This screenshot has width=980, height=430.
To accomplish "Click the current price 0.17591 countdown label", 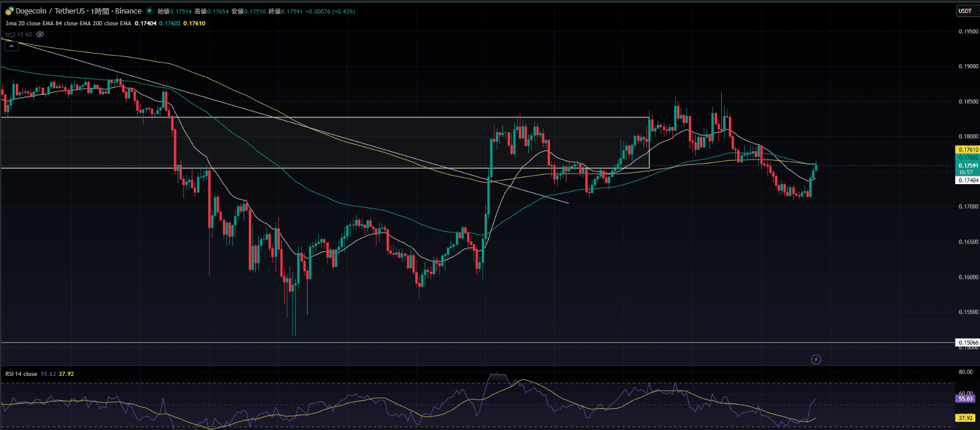I will 968,169.
